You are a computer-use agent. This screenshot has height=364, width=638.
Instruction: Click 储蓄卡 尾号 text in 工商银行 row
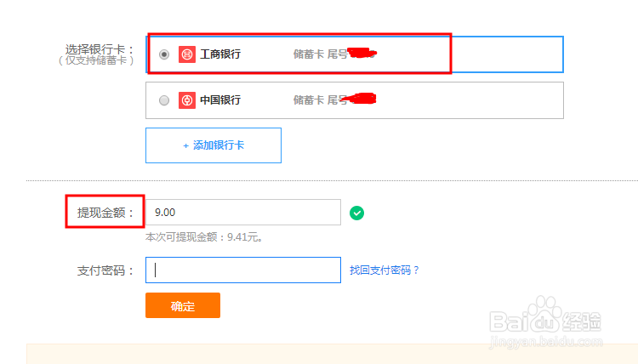[x=320, y=54]
